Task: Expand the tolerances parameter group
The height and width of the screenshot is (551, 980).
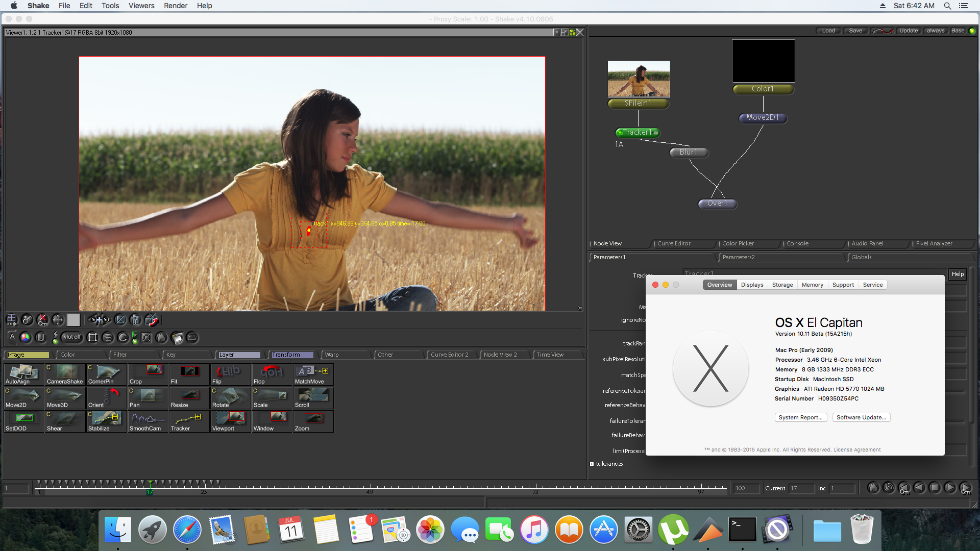Action: [x=592, y=464]
